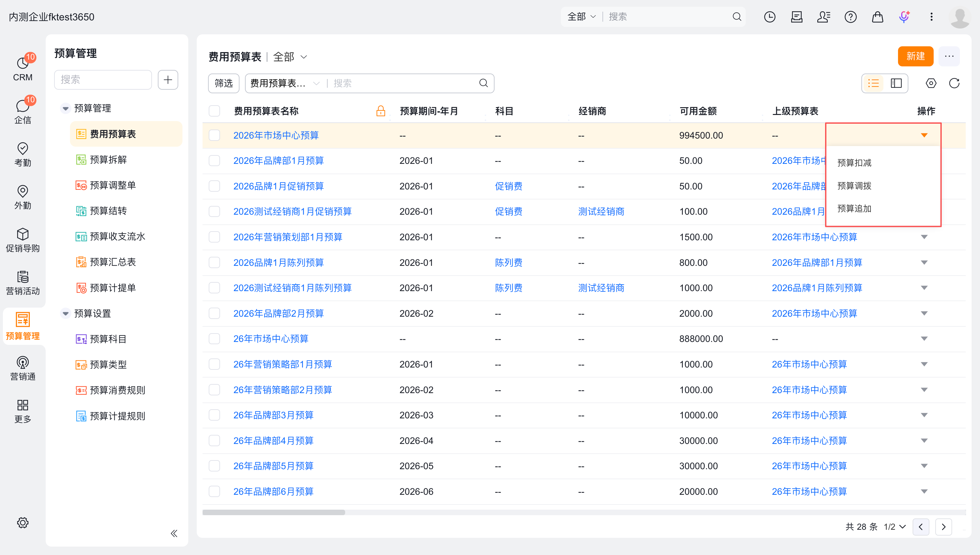Open the 外勤 field work module
Viewport: 980px width, 555px height.
[x=22, y=197]
